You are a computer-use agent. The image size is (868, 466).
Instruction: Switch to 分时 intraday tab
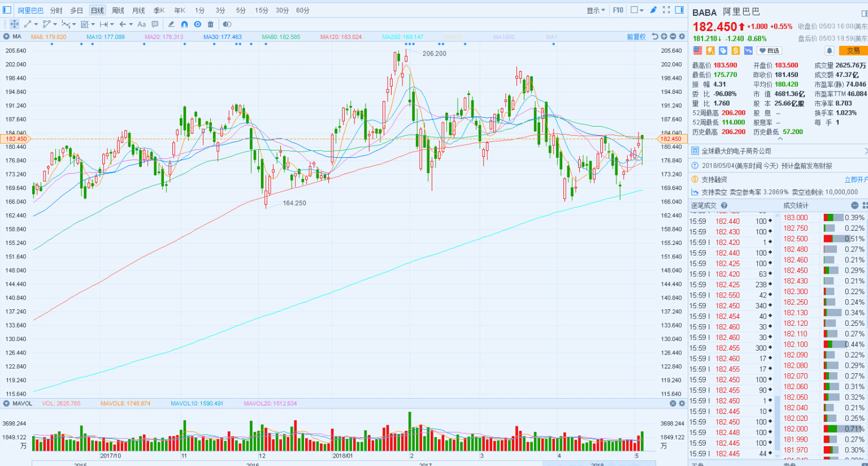coord(56,10)
